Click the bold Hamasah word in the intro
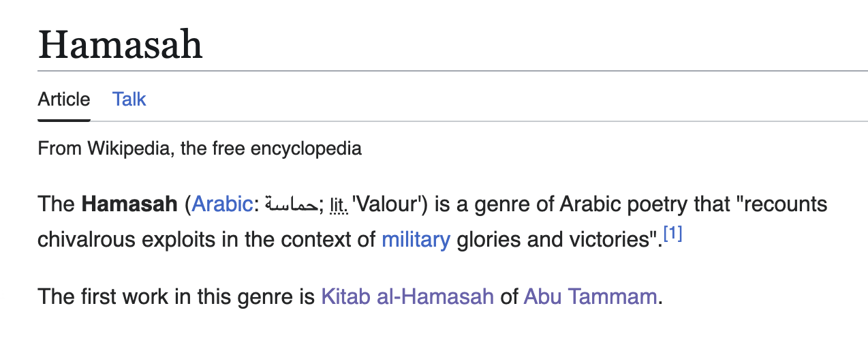The image size is (868, 338). tap(129, 204)
